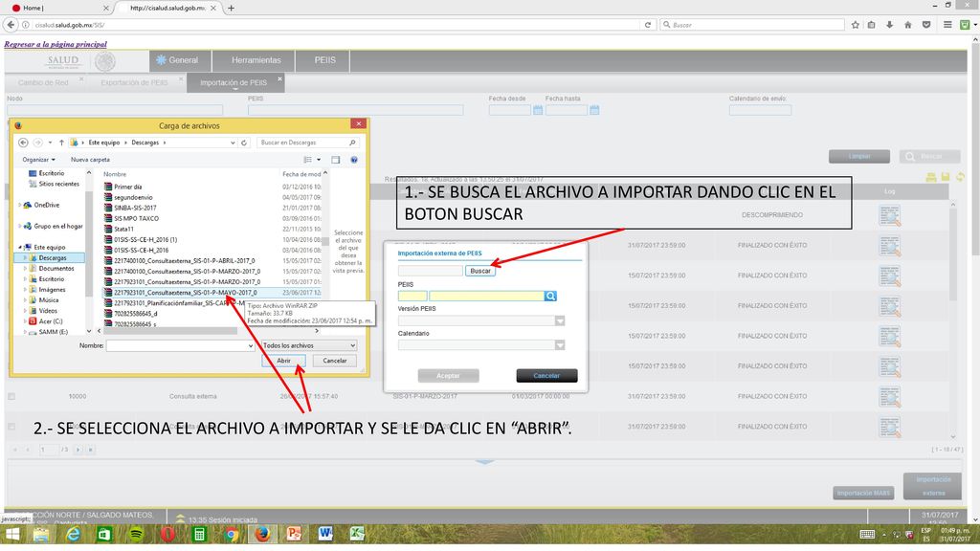Open the Todos los archivos file type dropdown

pos(309,345)
